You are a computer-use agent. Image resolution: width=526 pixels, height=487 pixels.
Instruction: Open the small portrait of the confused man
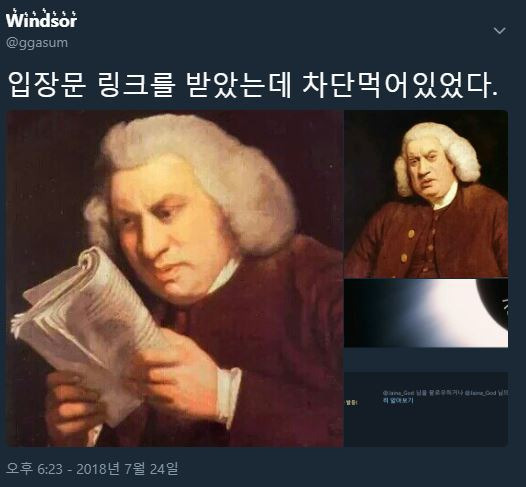(x=426, y=194)
